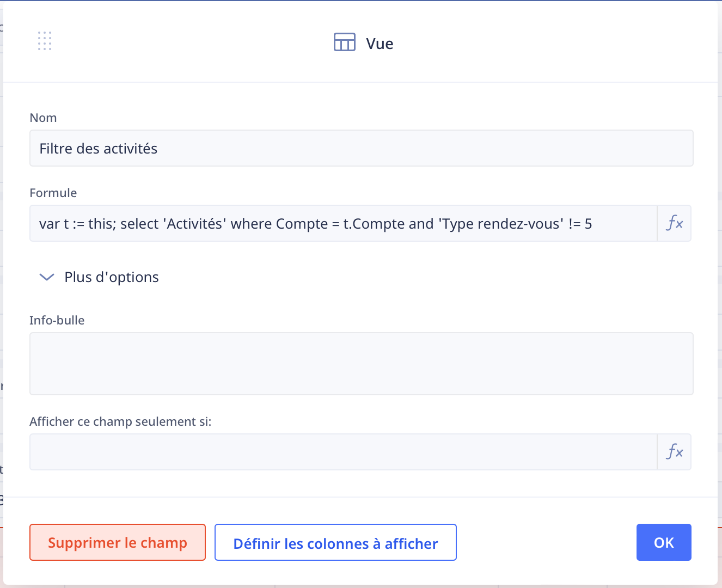The height and width of the screenshot is (588, 722).
Task: Click the Vue table icon in header
Action: 344,42
